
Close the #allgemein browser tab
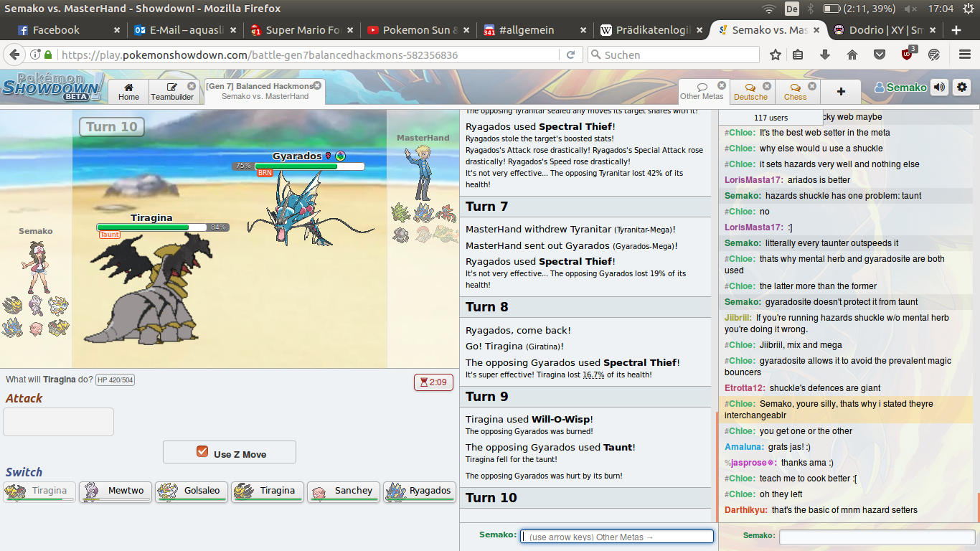(583, 30)
